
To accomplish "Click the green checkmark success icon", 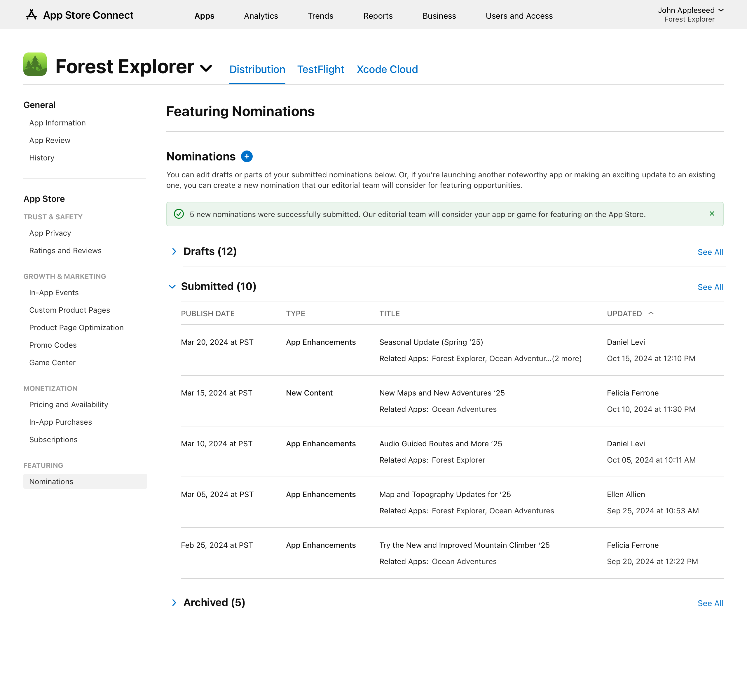I will [x=179, y=214].
